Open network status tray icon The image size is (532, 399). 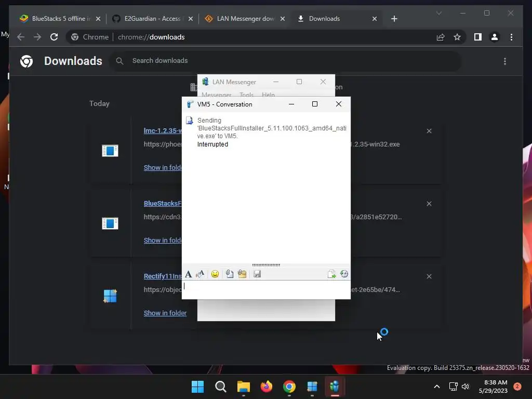tap(453, 387)
